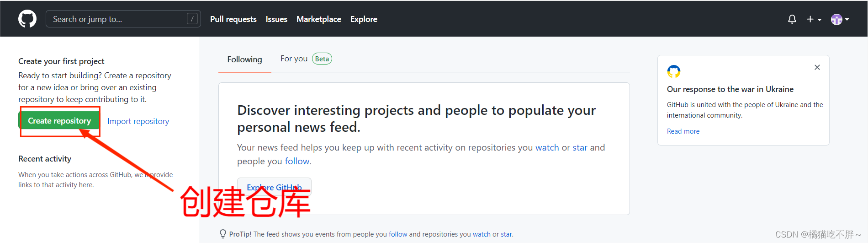The height and width of the screenshot is (243, 868).
Task: Click 'Create your first project' heading
Action: (x=61, y=61)
